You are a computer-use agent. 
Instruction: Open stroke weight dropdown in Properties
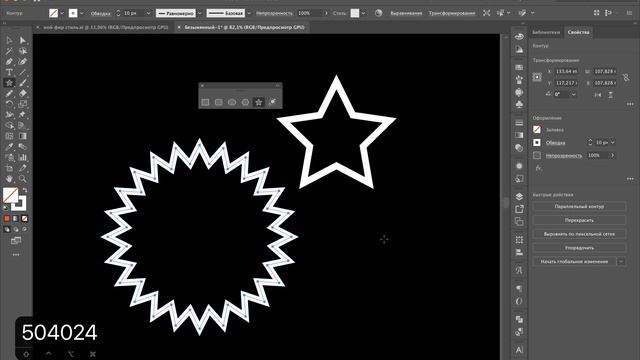[613, 142]
